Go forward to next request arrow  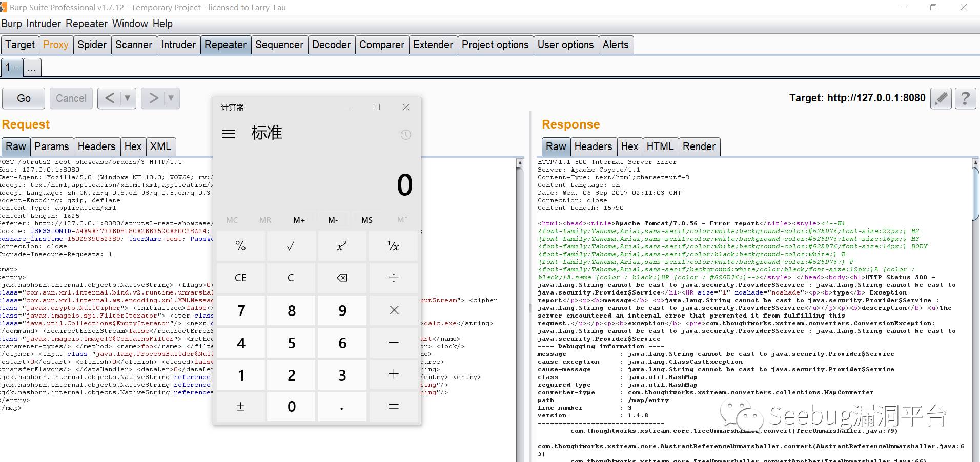[153, 98]
